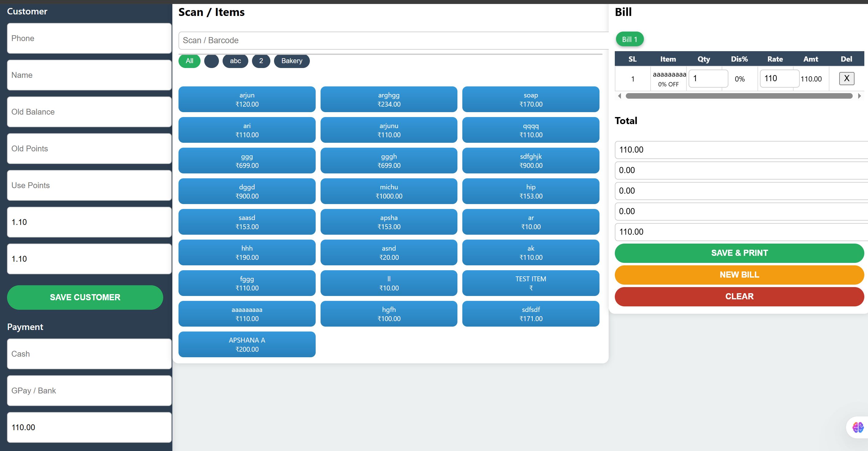The width and height of the screenshot is (868, 451).
Task: Add the soap item to bill
Action: click(530, 100)
